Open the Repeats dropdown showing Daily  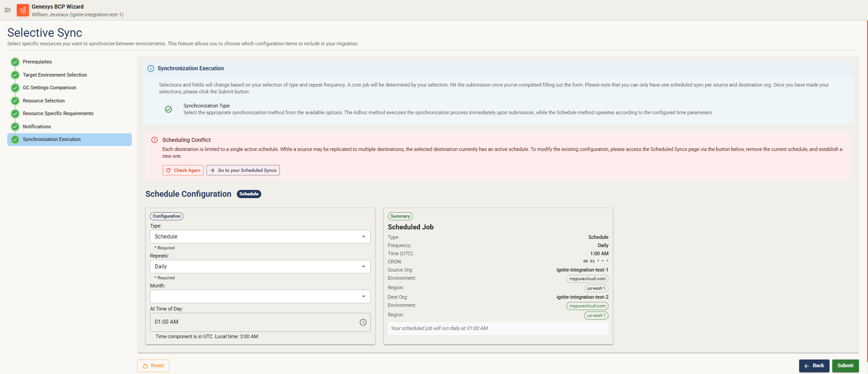coord(260,267)
